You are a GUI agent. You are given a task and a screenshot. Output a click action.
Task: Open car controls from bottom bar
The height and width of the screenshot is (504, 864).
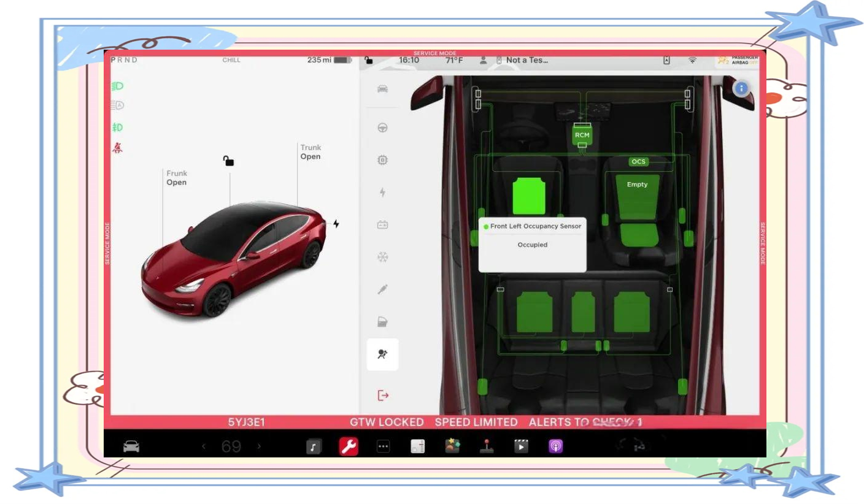131,446
